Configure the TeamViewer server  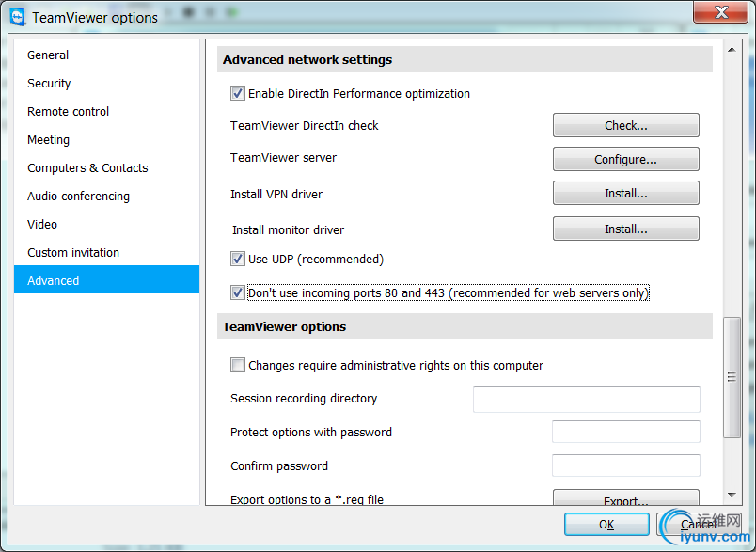(625, 159)
